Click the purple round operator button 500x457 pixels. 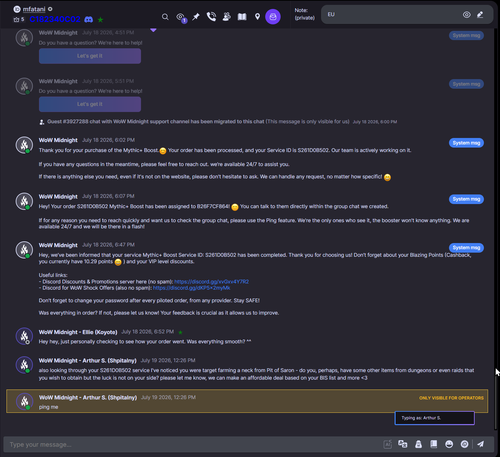273,17
